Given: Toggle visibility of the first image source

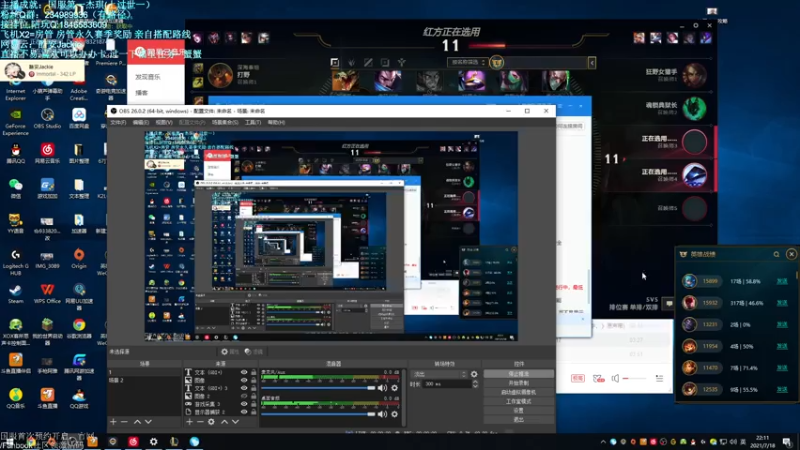Looking at the screenshot, I should (244, 380).
